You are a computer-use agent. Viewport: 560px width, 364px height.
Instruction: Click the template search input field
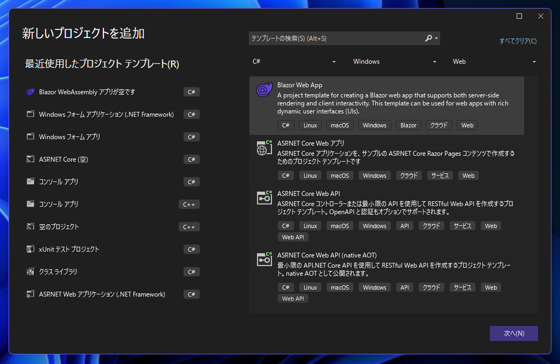[x=336, y=38]
